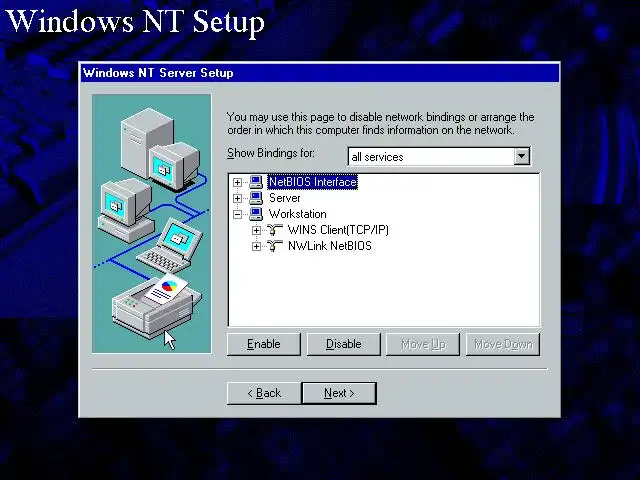This screenshot has height=480, width=640.
Task: Proceed with the Next button
Action: tap(339, 393)
